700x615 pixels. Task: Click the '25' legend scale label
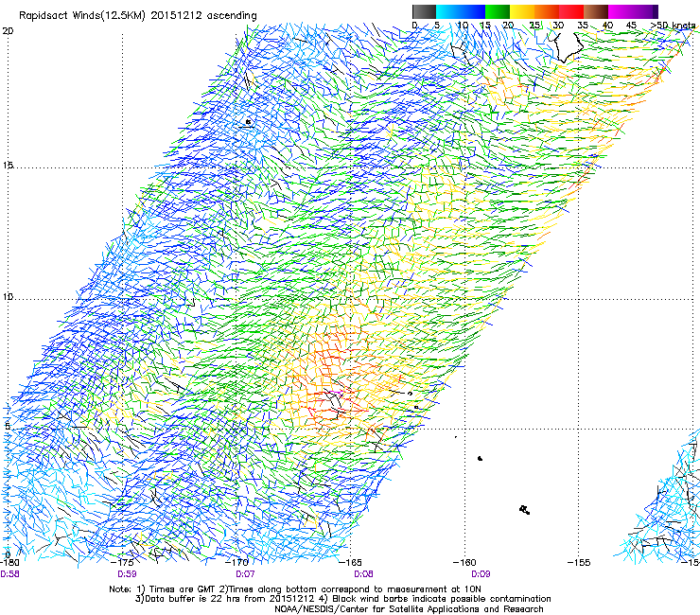point(534,26)
